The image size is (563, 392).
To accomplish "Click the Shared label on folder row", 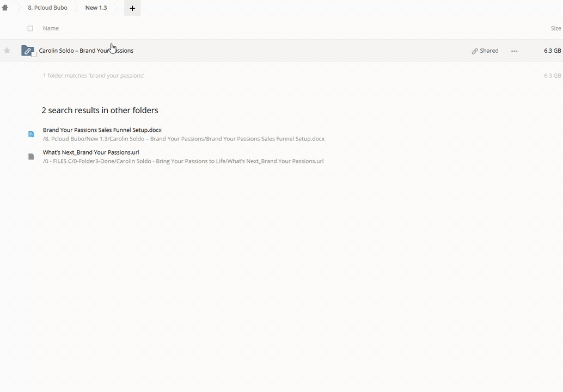I will point(489,51).
